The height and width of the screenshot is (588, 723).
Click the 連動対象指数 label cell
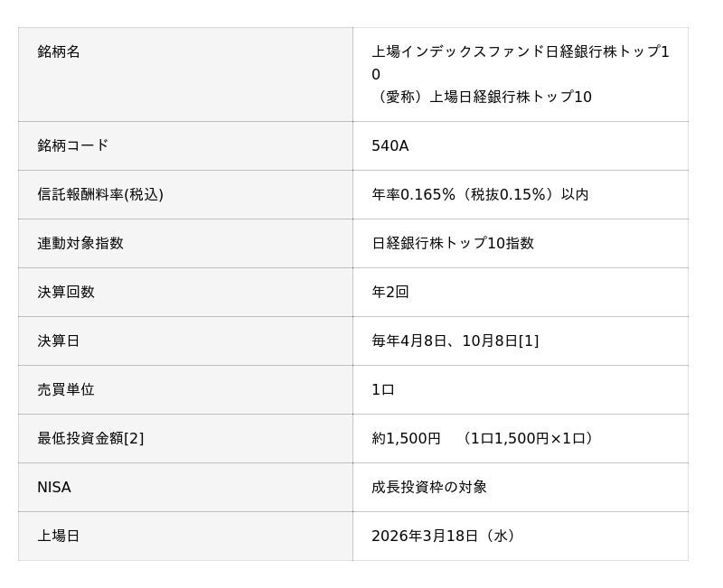point(80,243)
